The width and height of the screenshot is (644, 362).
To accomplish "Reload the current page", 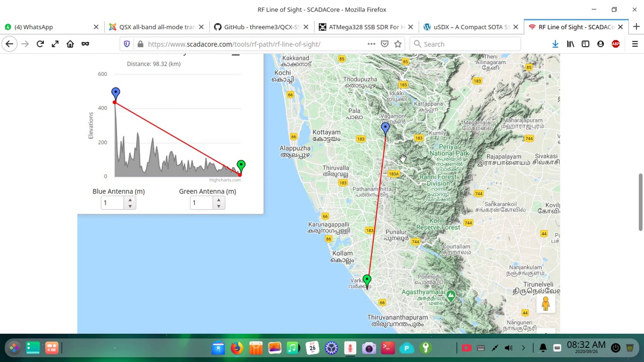I will pyautogui.click(x=40, y=44).
